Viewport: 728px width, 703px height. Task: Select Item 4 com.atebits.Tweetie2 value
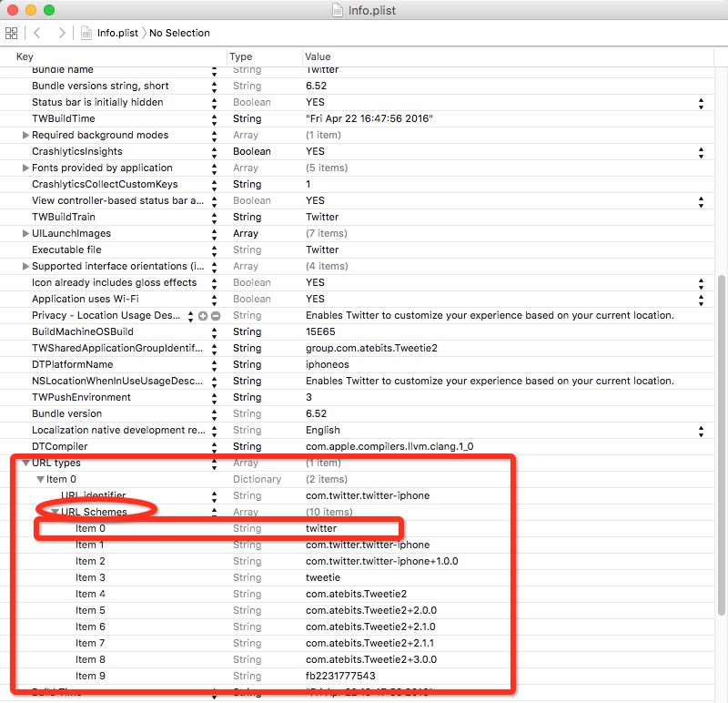click(x=356, y=594)
